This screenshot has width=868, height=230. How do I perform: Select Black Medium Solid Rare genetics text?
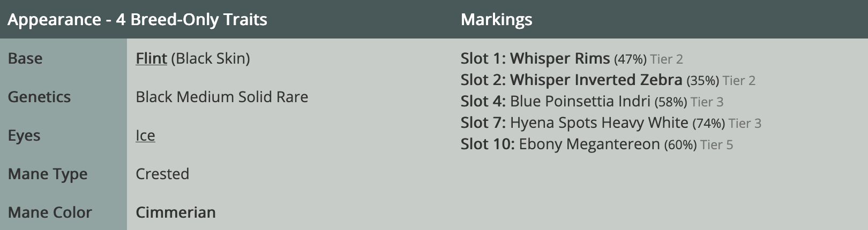pyautogui.click(x=222, y=97)
